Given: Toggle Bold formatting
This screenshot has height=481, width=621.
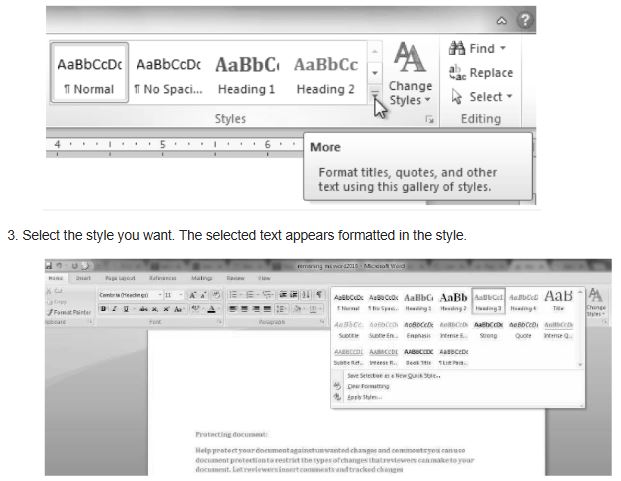Looking at the screenshot, I should (103, 309).
